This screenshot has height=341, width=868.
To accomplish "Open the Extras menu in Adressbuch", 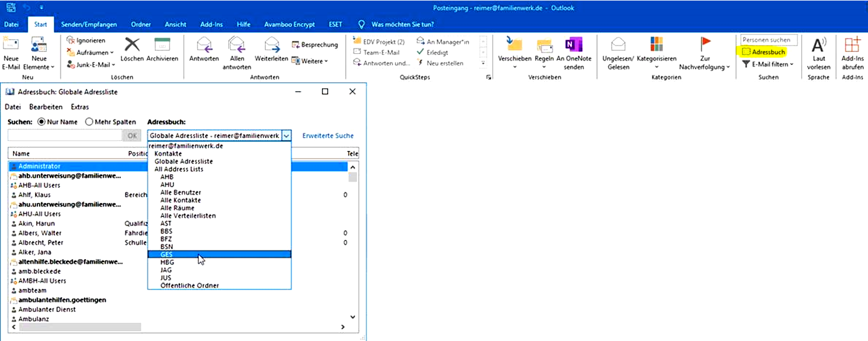I will pyautogui.click(x=80, y=107).
